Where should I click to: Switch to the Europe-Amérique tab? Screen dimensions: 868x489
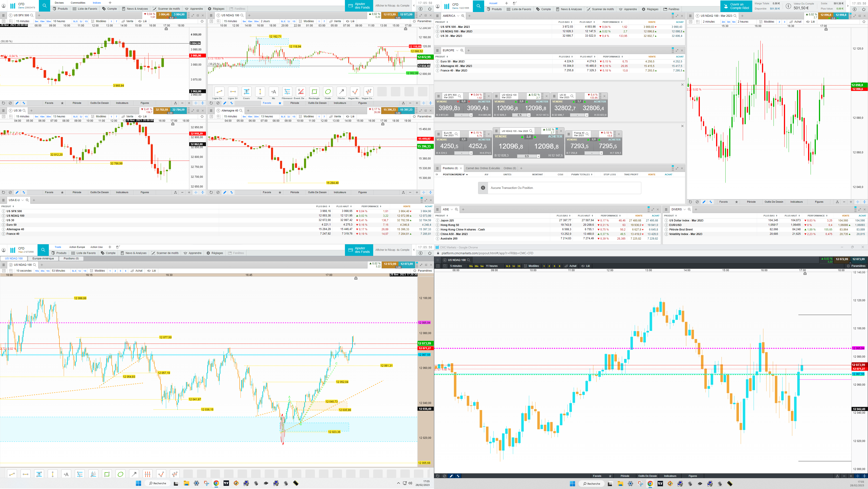[x=43, y=259]
